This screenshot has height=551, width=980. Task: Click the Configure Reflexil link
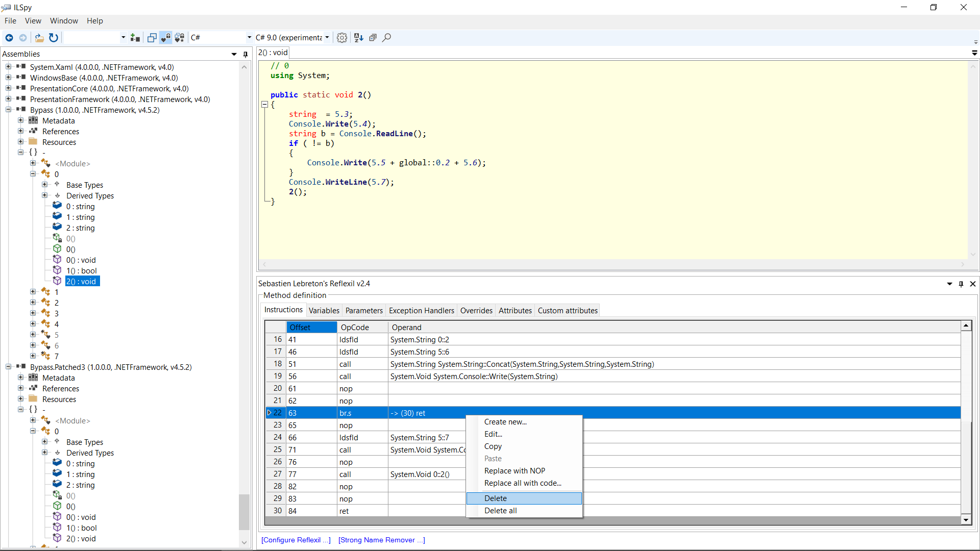coord(296,540)
